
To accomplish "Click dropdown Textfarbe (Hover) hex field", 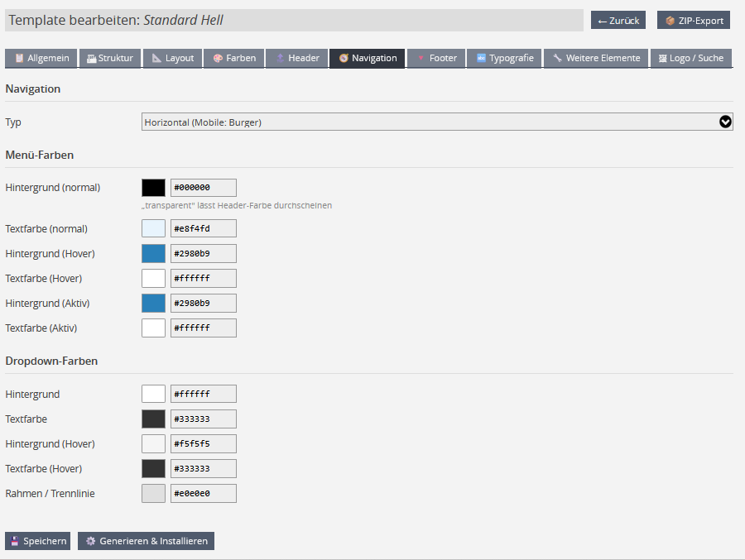I will tap(204, 468).
